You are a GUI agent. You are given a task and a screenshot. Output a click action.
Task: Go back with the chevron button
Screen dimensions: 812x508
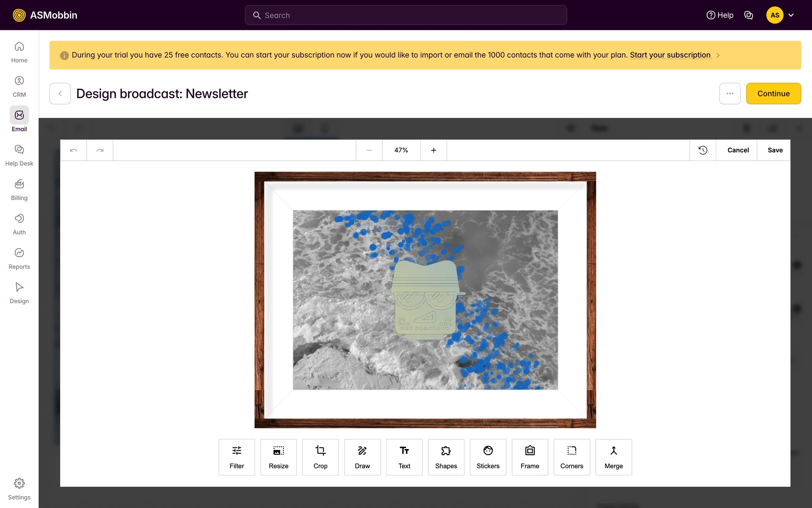click(60, 94)
